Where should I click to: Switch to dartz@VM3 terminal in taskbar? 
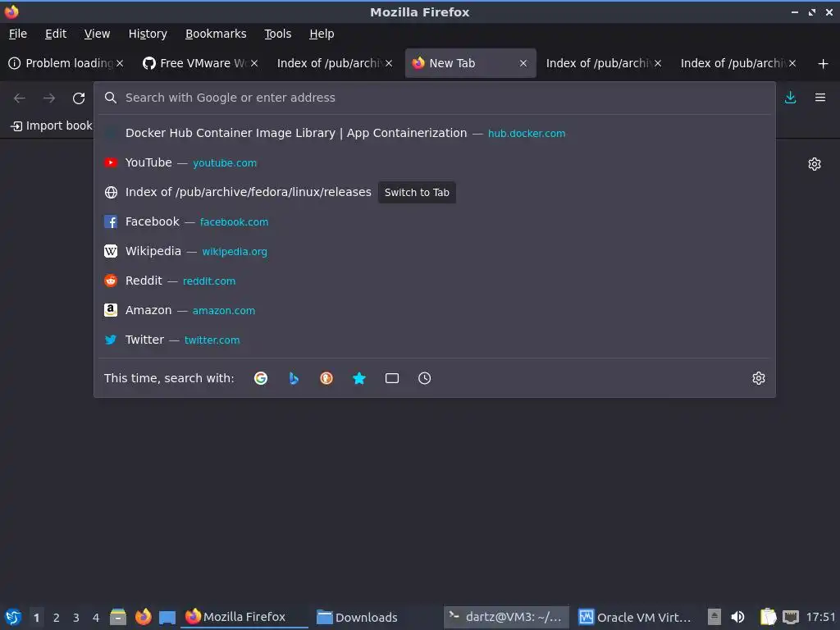coord(506,617)
